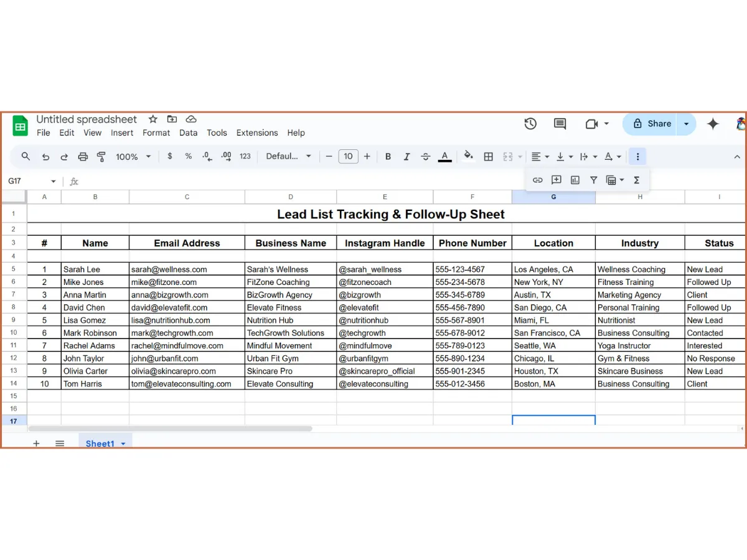Start a meeting with camera icon
The image size is (747, 560).
(592, 124)
